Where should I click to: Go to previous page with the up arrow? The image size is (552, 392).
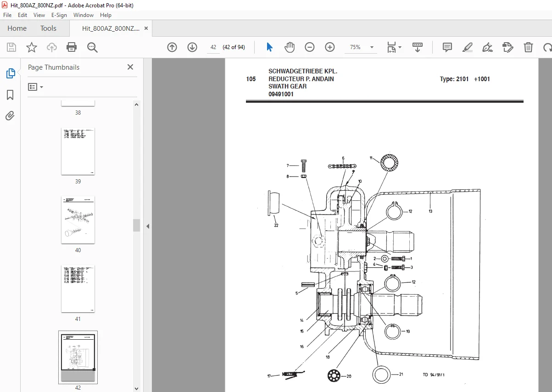[172, 47]
